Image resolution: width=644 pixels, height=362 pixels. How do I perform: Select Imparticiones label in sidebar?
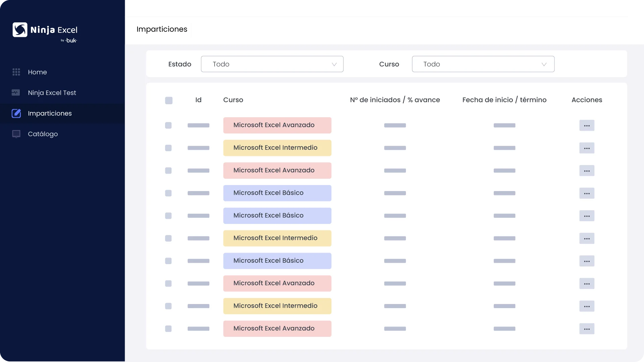50,113
